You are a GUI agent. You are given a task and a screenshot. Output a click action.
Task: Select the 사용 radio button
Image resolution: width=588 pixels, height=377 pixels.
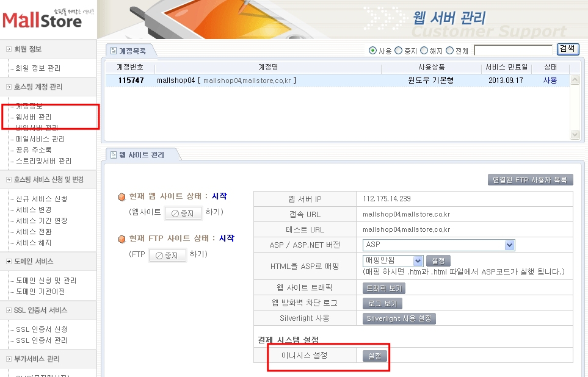[x=372, y=50]
